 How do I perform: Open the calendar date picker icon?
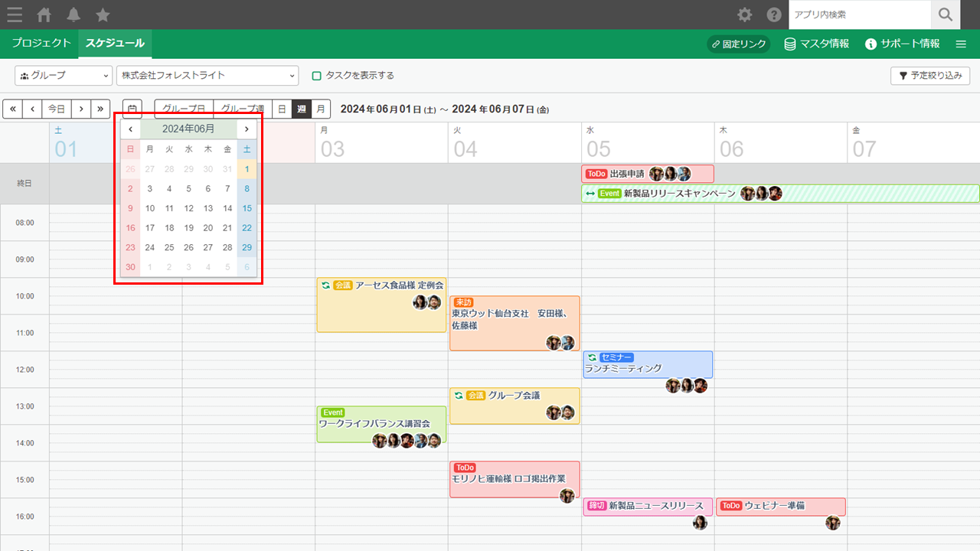[132, 109]
